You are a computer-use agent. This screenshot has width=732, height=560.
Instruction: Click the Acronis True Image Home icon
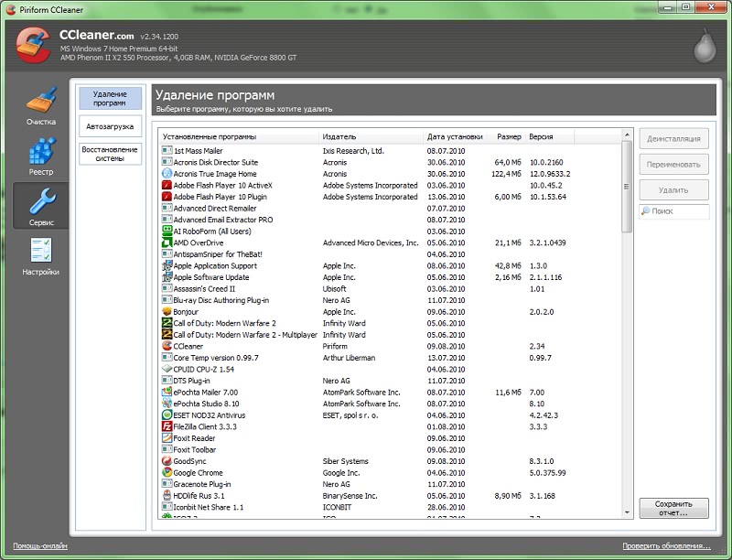pyautogui.click(x=167, y=174)
